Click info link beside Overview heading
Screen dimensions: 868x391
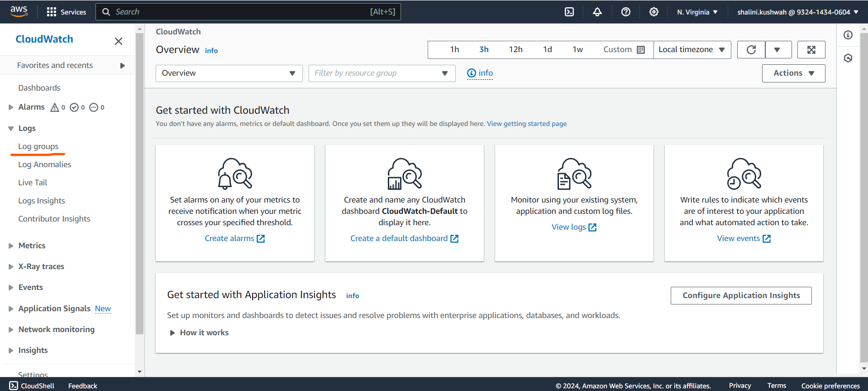(x=211, y=51)
